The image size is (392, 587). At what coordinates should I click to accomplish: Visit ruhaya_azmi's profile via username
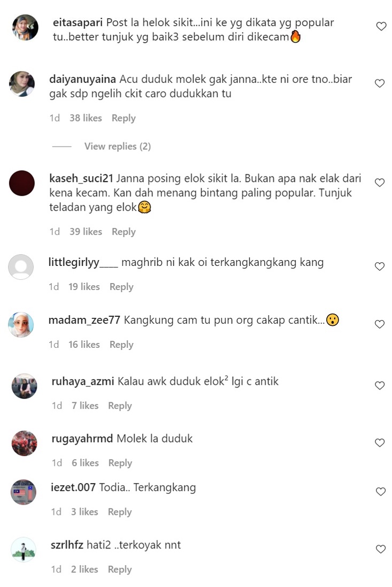click(83, 382)
